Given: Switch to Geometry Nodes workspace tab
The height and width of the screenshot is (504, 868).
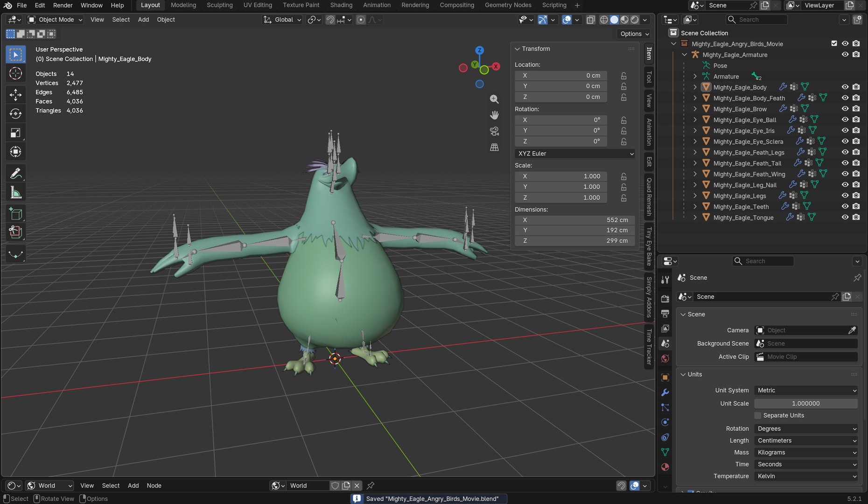Looking at the screenshot, I should [x=508, y=5].
